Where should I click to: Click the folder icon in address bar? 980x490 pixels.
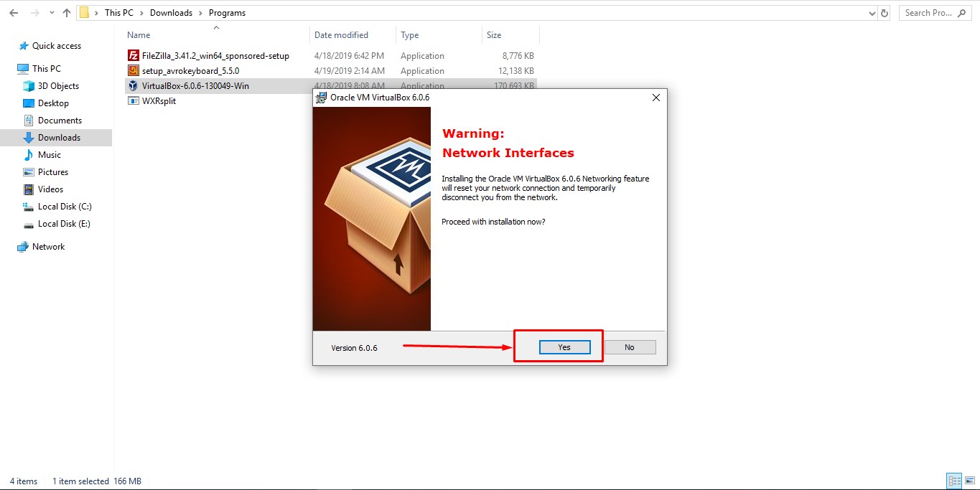point(84,13)
